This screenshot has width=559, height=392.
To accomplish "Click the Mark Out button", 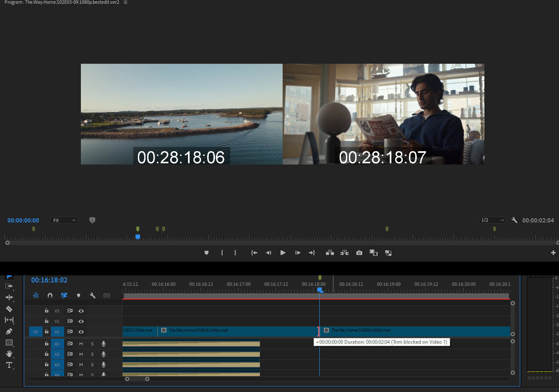I will click(x=235, y=253).
